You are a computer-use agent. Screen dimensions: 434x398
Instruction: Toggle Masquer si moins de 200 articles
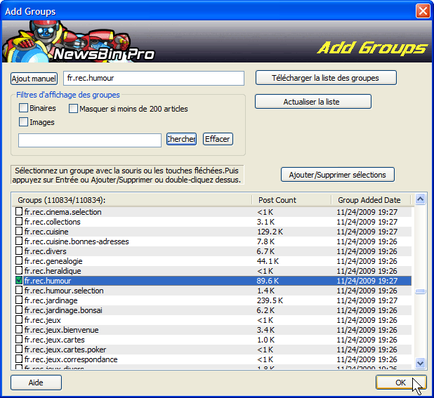click(73, 109)
